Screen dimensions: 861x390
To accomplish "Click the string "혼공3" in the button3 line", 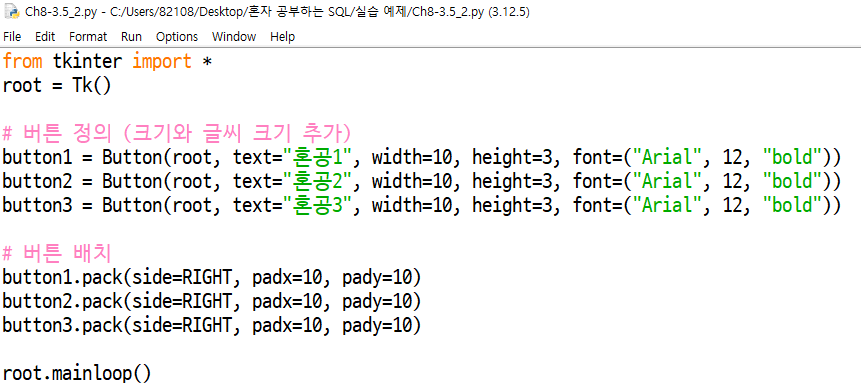I will (x=317, y=205).
